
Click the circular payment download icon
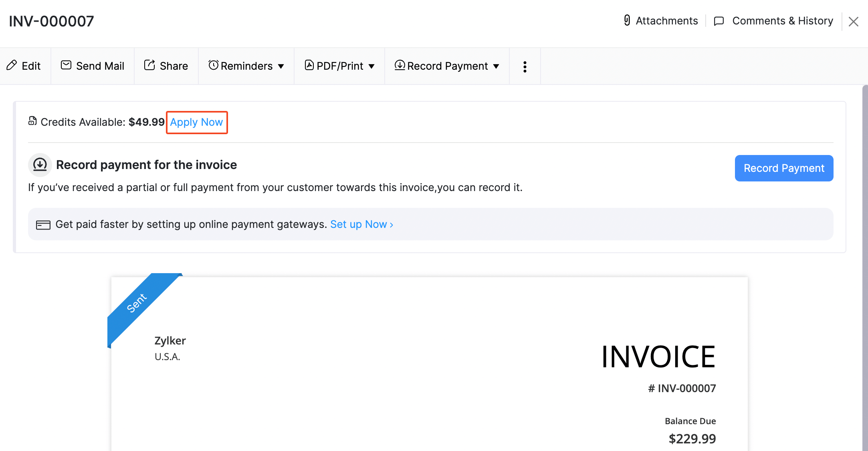click(40, 165)
